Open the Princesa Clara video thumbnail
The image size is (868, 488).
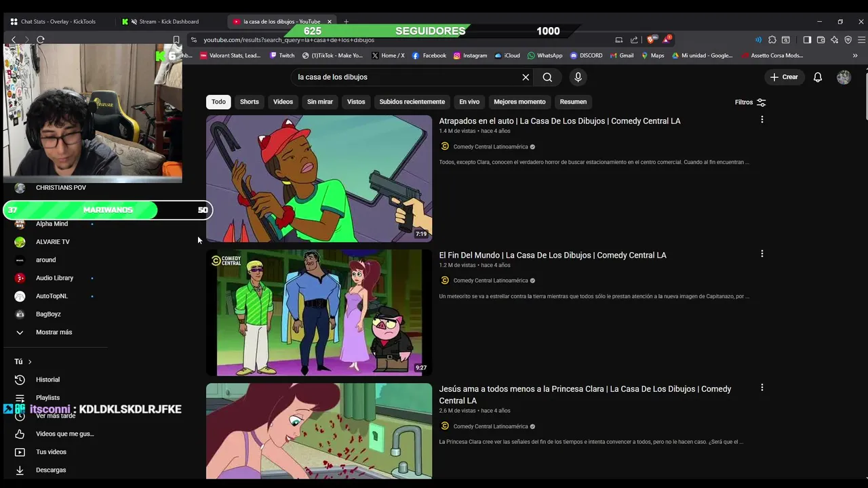coord(319,431)
